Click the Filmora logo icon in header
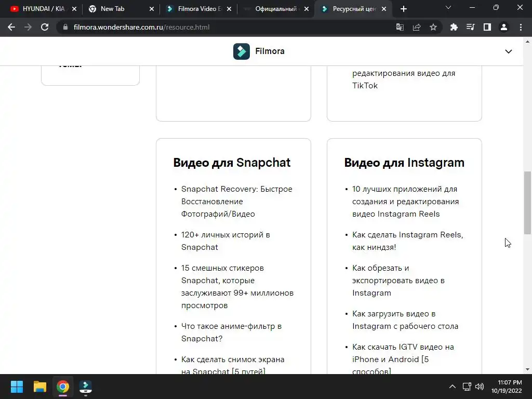The height and width of the screenshot is (399, 532). [x=241, y=51]
